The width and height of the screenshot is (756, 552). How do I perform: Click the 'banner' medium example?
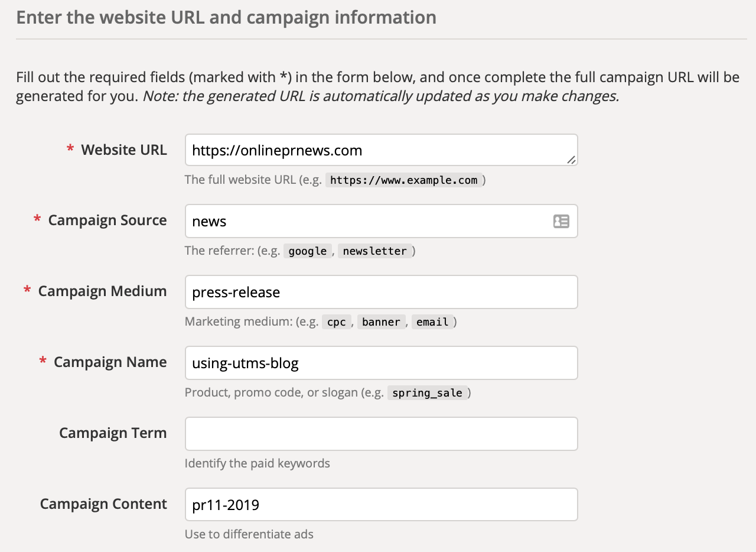coord(381,322)
